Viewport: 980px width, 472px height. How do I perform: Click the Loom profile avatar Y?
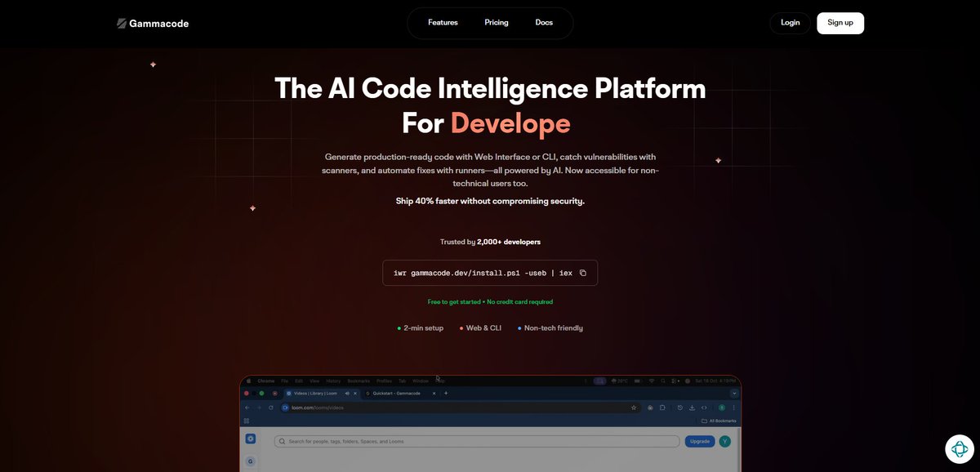(725, 441)
